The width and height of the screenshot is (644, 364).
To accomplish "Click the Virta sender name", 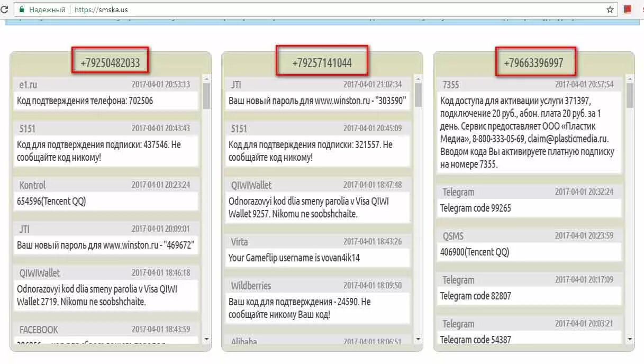I will click(x=239, y=242).
